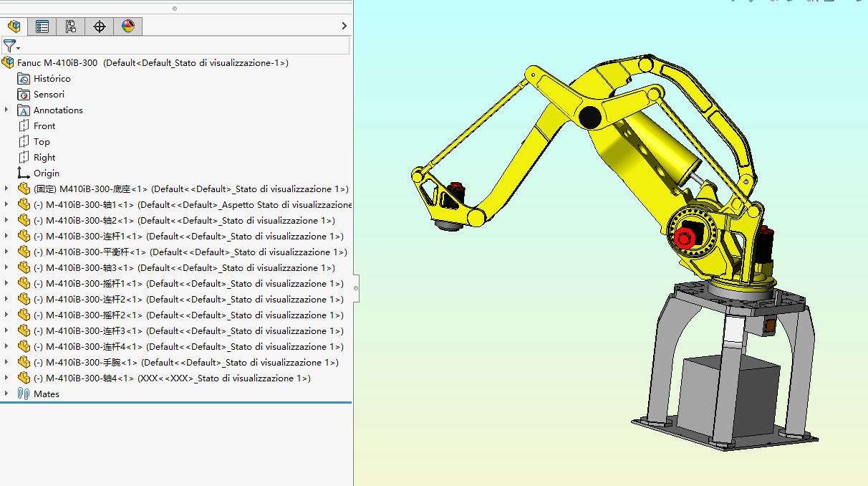Viewport: 868px width, 486px height.
Task: Click the M-410iB-300-轴2<1> component icon
Action: (24, 221)
